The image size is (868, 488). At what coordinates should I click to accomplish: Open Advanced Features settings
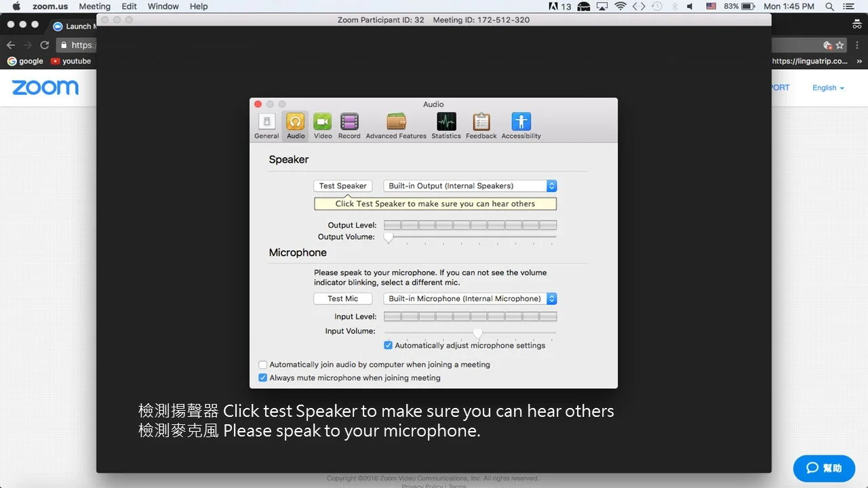pyautogui.click(x=396, y=126)
